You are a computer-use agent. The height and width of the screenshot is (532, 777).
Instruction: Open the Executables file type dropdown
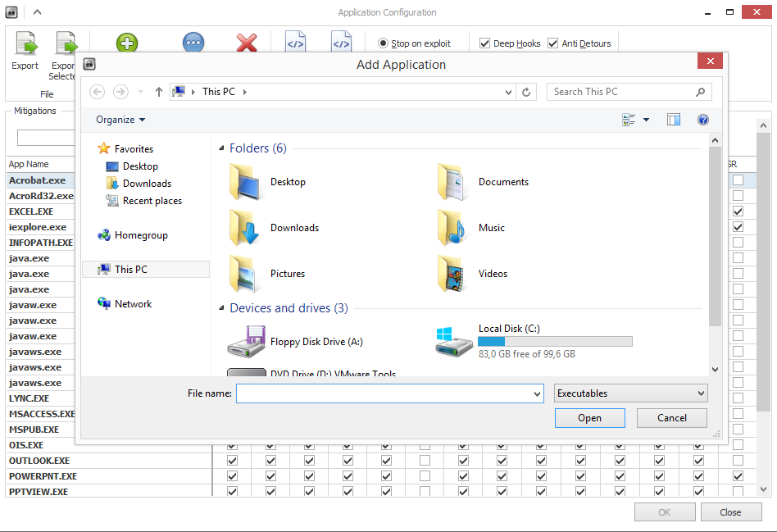point(630,393)
